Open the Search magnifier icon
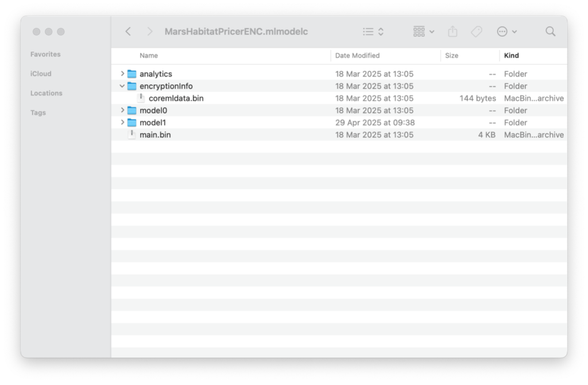588x385 pixels. pos(550,32)
